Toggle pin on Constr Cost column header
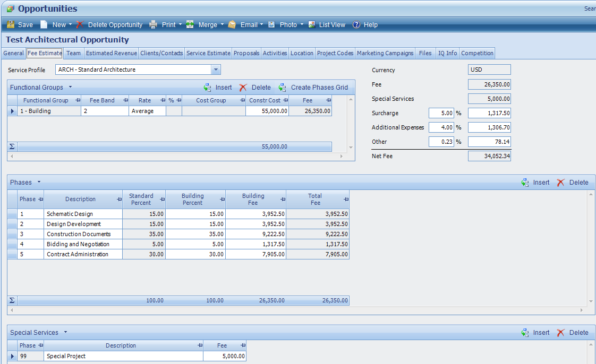 click(285, 100)
